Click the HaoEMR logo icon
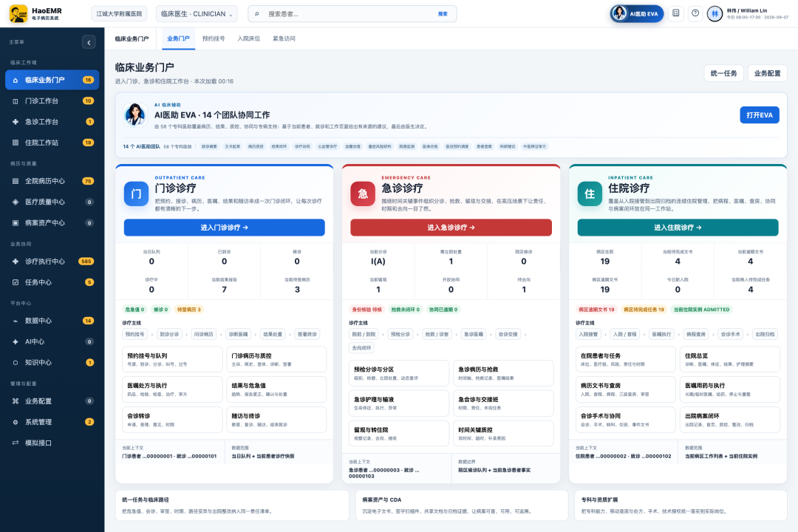 18,14
